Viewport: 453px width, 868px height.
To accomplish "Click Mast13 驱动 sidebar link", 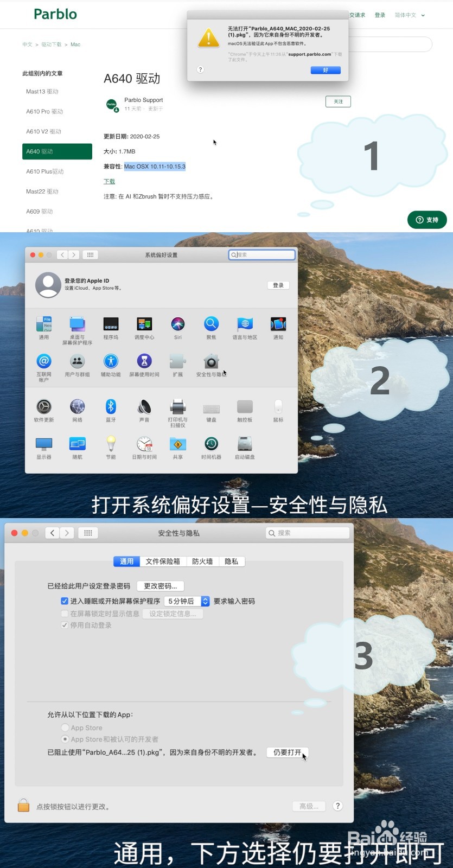I will tap(42, 91).
